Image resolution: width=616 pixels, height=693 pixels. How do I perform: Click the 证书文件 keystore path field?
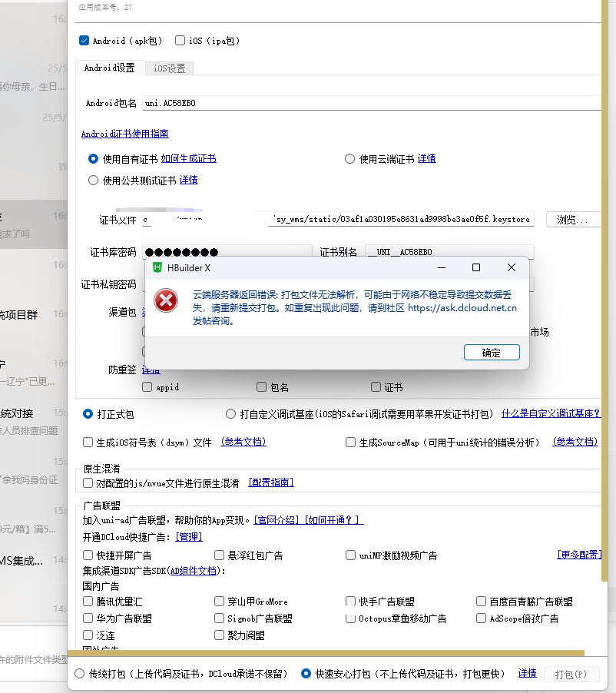pos(338,219)
